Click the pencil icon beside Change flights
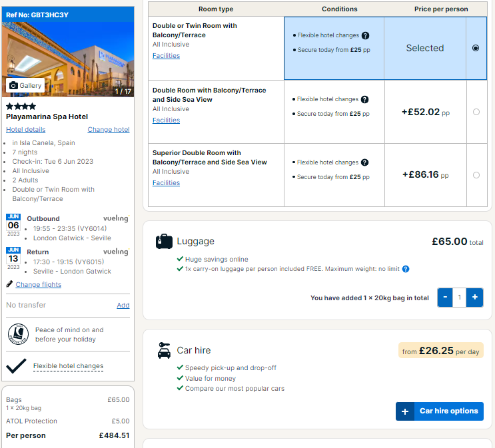 [x=9, y=284]
